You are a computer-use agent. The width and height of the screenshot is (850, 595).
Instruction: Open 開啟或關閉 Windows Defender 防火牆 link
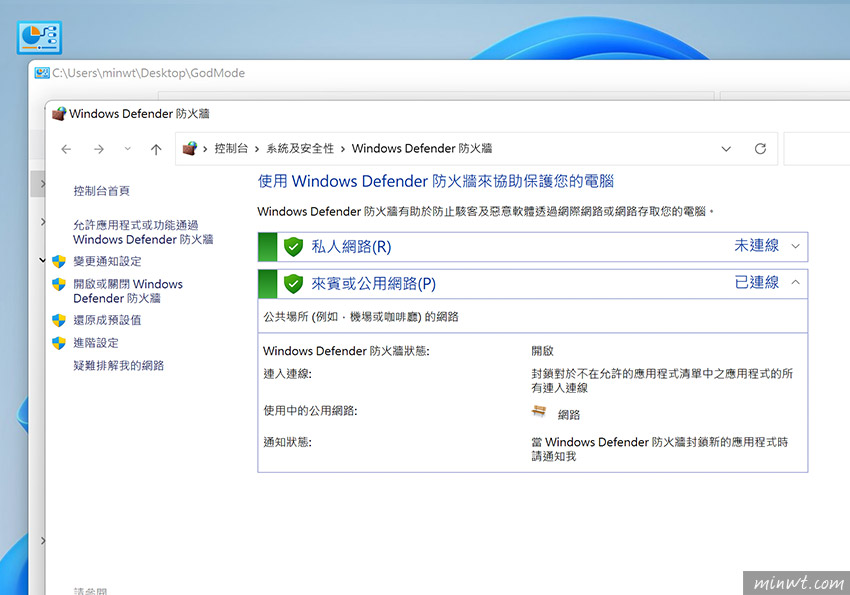point(128,291)
